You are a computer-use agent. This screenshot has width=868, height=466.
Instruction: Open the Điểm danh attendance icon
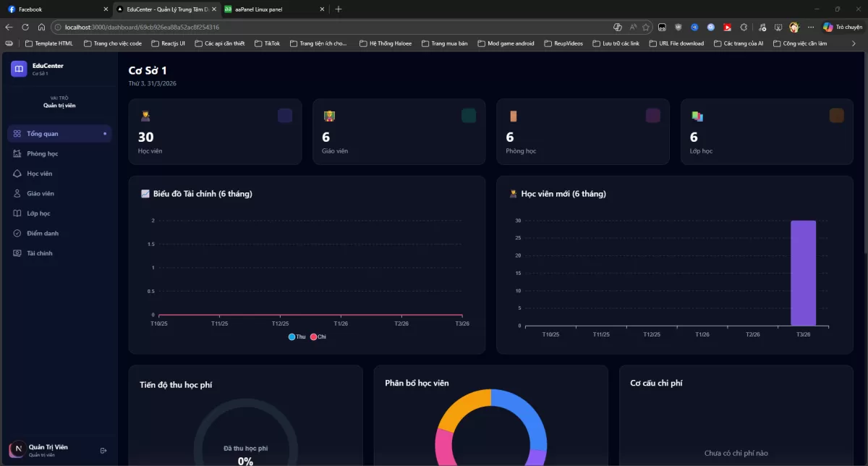coord(16,232)
